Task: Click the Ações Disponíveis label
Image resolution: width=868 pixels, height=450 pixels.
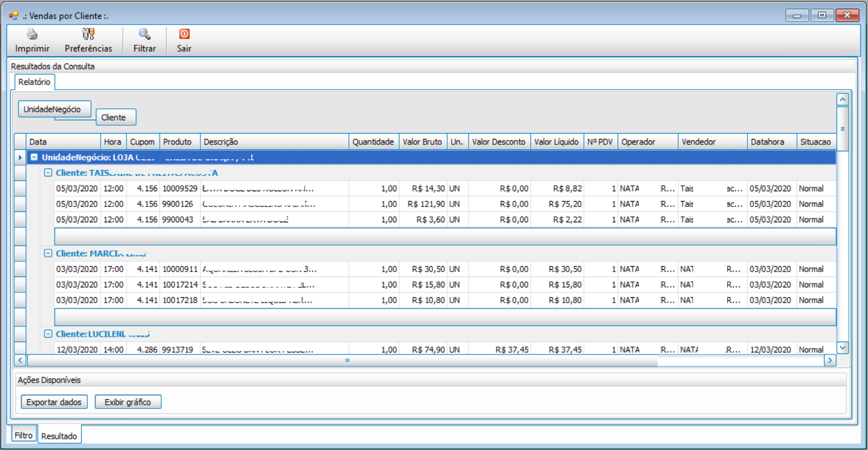Action: point(49,380)
